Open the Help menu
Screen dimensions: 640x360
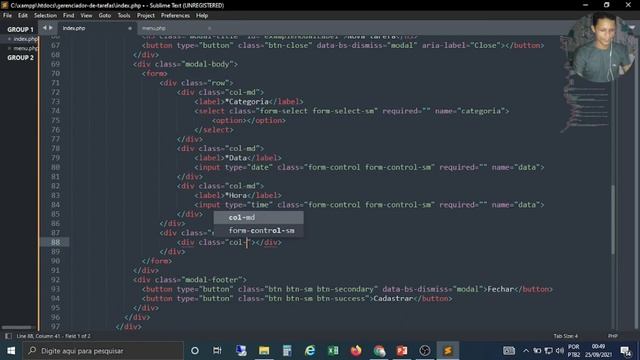202,16
